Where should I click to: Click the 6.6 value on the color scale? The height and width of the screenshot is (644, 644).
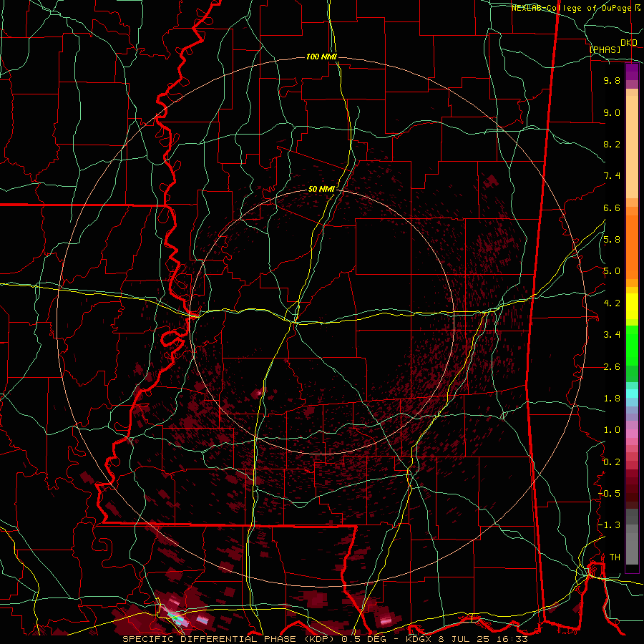coord(612,208)
